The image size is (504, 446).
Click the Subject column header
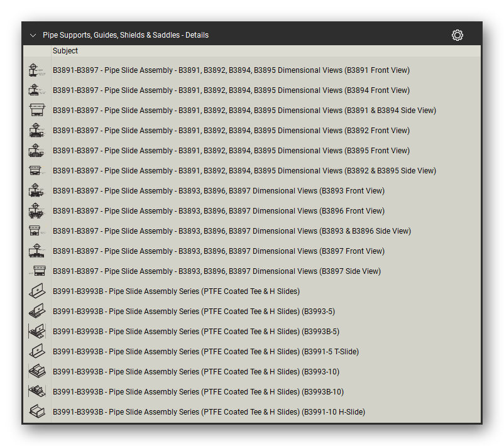[x=65, y=51]
